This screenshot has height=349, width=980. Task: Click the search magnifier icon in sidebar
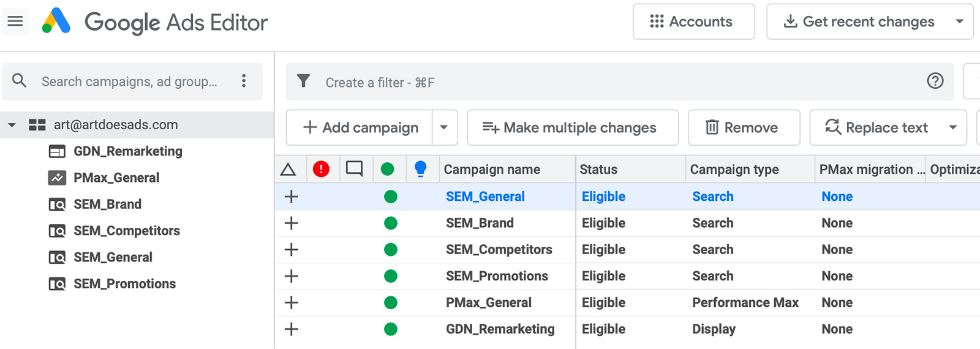click(x=20, y=81)
